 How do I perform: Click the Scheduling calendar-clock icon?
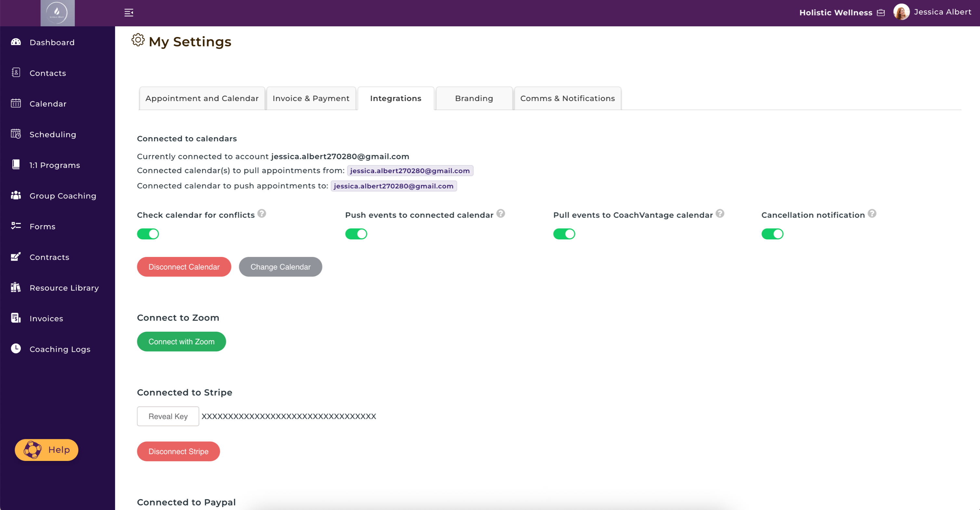tap(16, 134)
